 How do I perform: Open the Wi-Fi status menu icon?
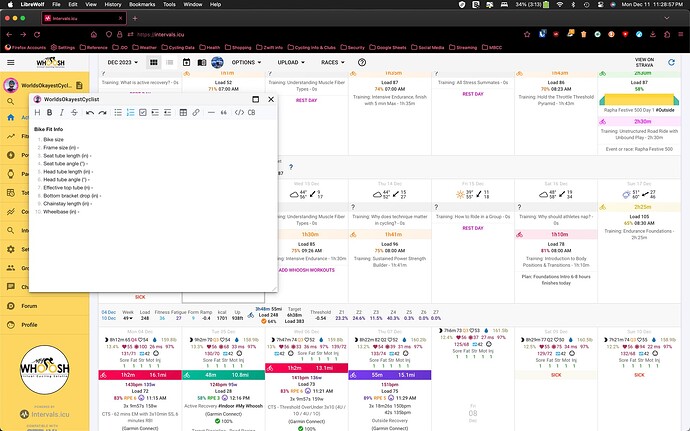pyautogui.click(x=560, y=4)
